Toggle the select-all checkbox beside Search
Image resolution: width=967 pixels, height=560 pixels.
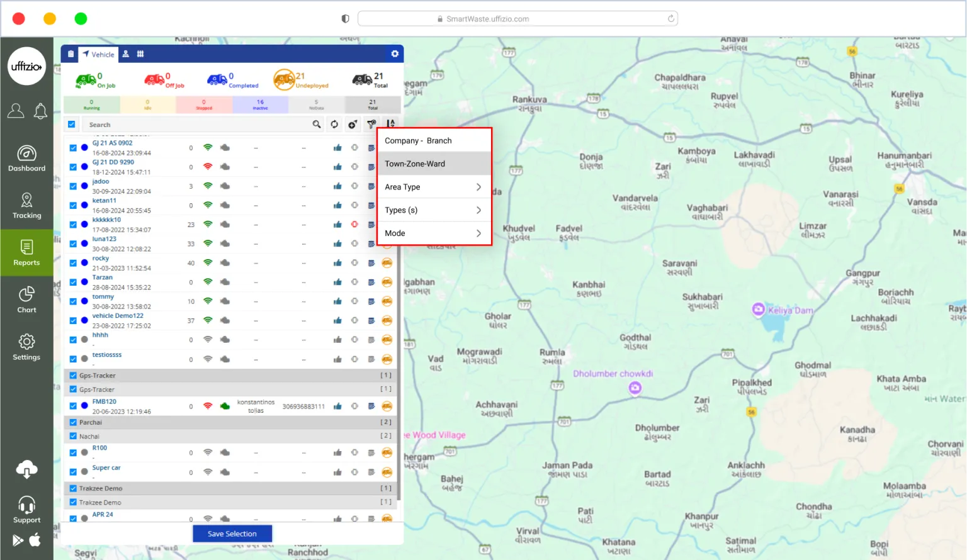(x=72, y=125)
